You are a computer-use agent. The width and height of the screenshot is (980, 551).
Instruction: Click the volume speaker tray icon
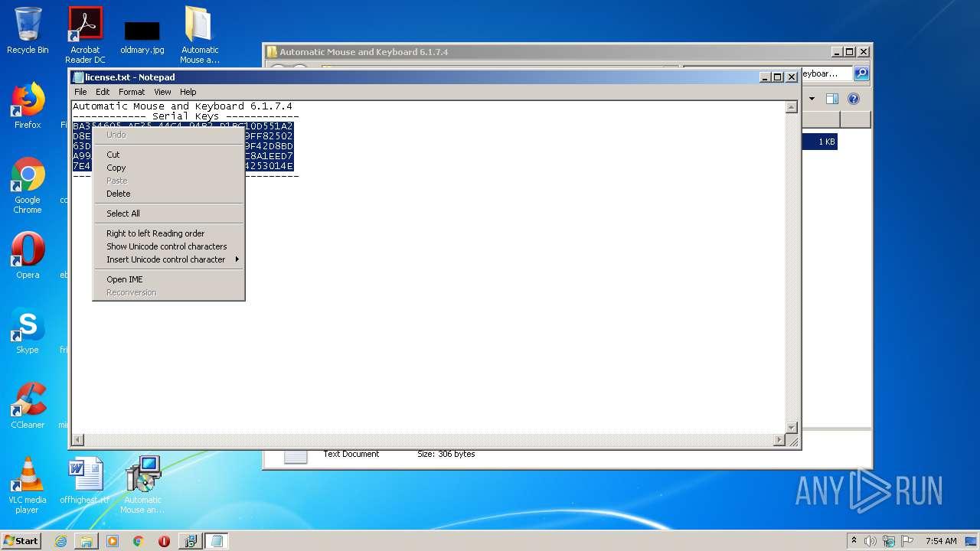pyautogui.click(x=871, y=541)
